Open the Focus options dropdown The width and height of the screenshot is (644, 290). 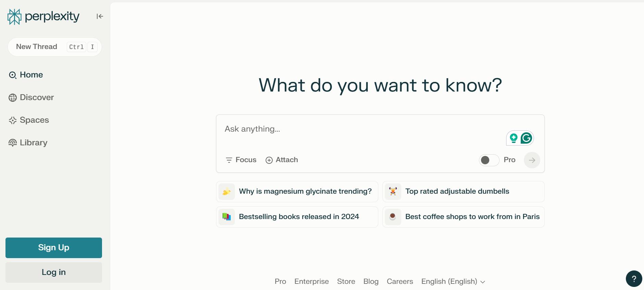pos(241,160)
